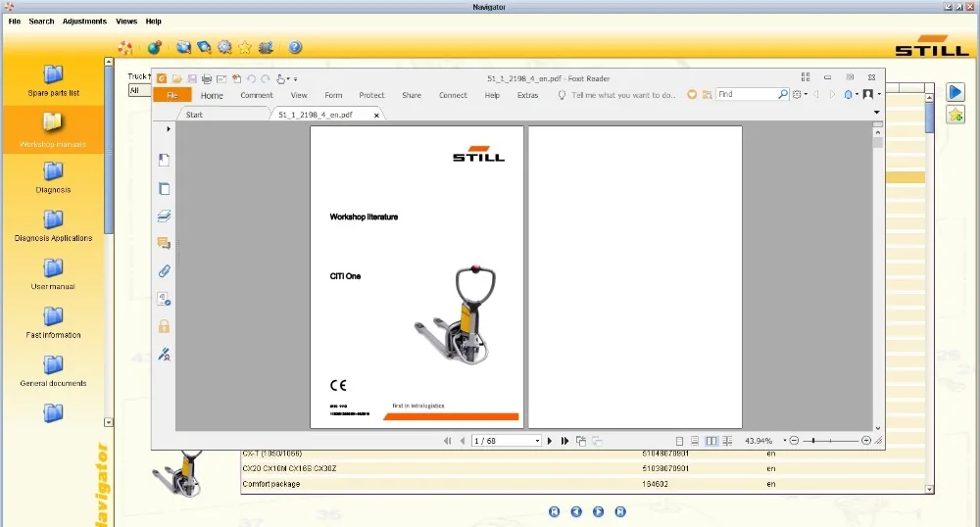This screenshot has width=980, height=527.
Task: Open the Bookmarks panel in Foxit sidebar
Action: point(164,160)
